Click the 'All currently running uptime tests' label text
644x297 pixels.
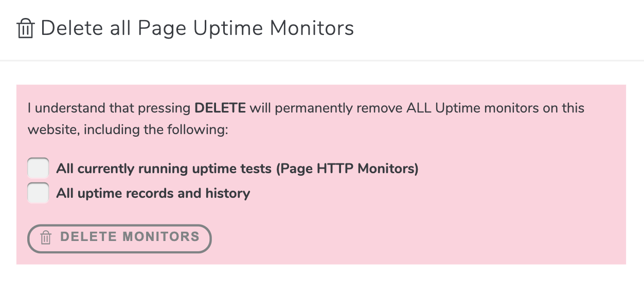164,169
